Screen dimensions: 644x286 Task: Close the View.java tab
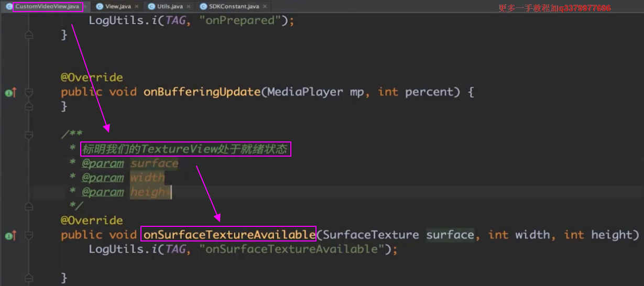click(136, 7)
